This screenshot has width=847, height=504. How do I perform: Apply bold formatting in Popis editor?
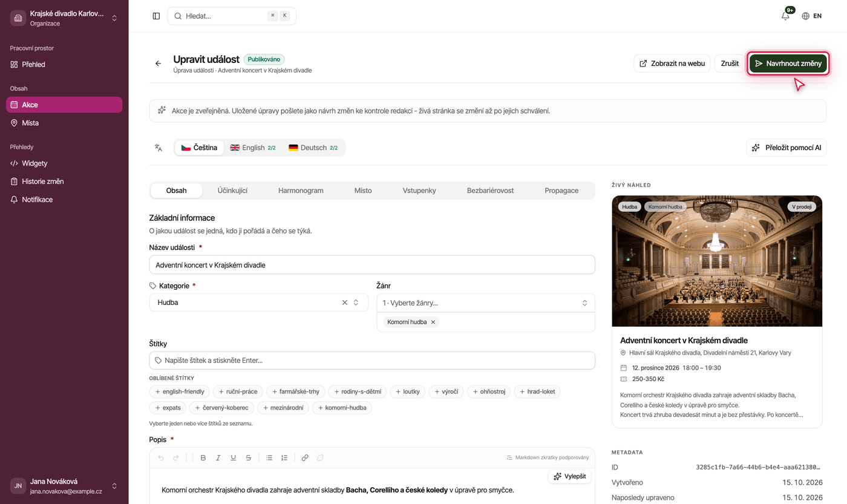click(203, 458)
